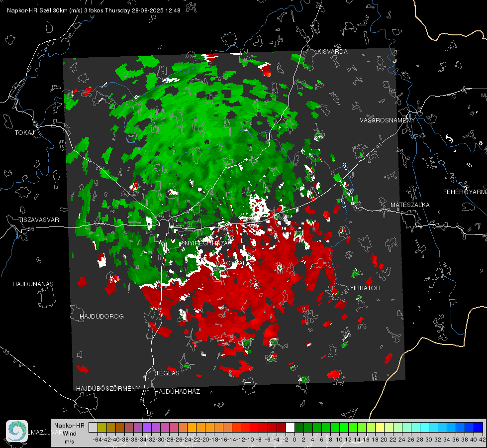
Task: Click the m/s unit label in the legend
Action: [69, 442]
